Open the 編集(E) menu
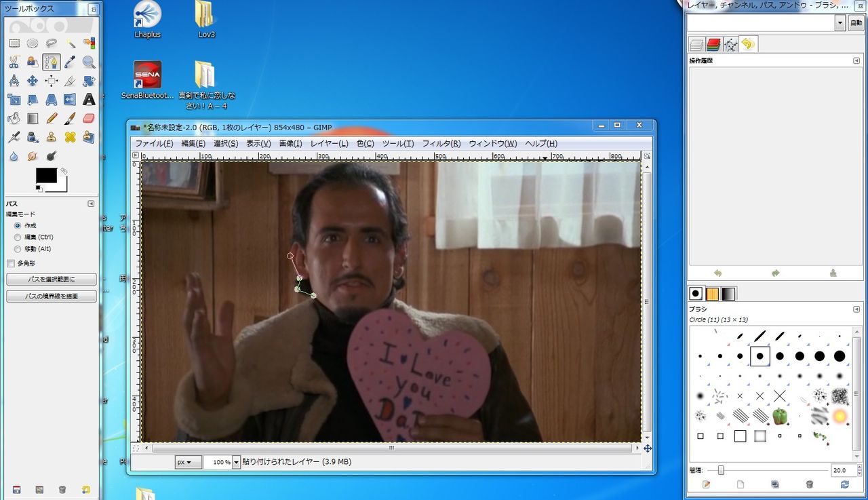Image resolution: width=868 pixels, height=500 pixels. click(193, 144)
